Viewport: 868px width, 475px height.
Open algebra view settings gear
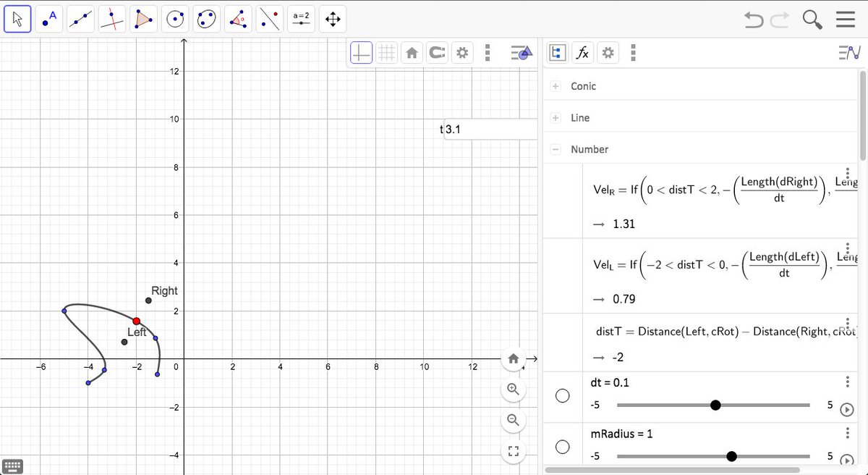(x=608, y=53)
